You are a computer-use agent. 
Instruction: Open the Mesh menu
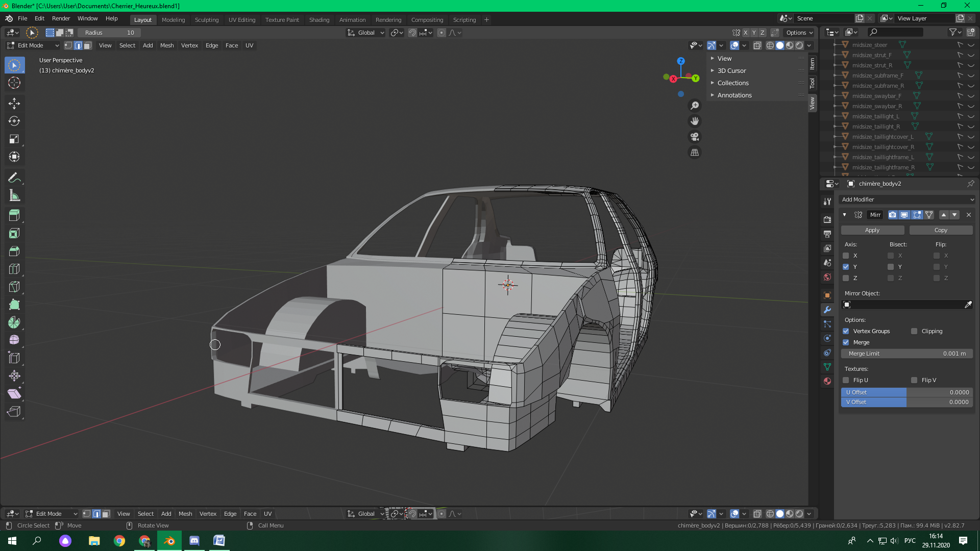[167, 46]
